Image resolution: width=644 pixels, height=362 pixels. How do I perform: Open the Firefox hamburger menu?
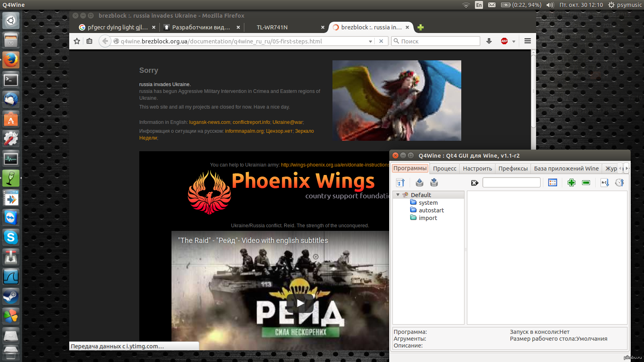coord(528,41)
